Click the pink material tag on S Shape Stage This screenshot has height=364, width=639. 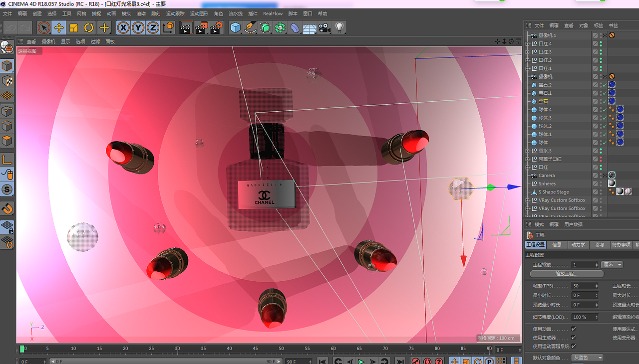(x=628, y=191)
